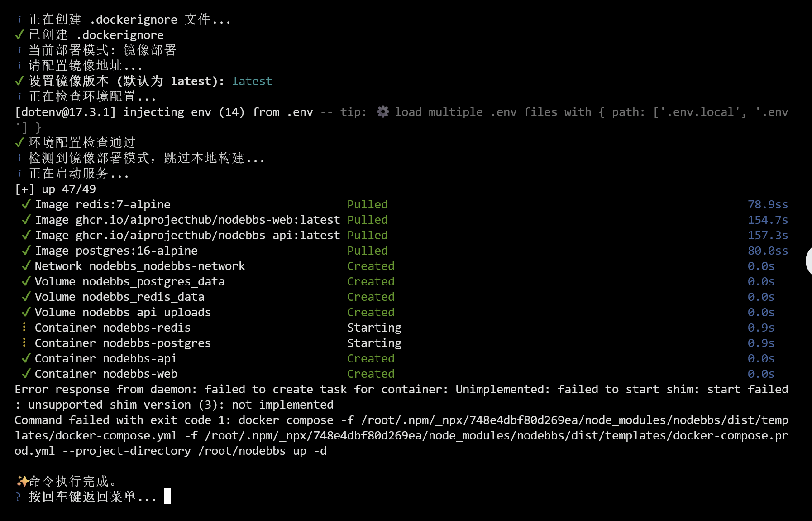Click the green checkmark beside 已创建 .dockerignore
The width and height of the screenshot is (812, 521).
pyautogui.click(x=19, y=35)
